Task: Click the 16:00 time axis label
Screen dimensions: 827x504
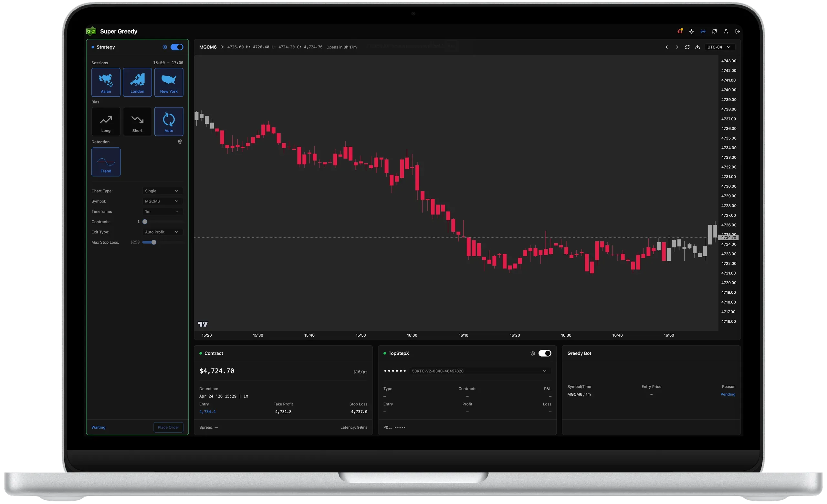Action: (x=412, y=335)
